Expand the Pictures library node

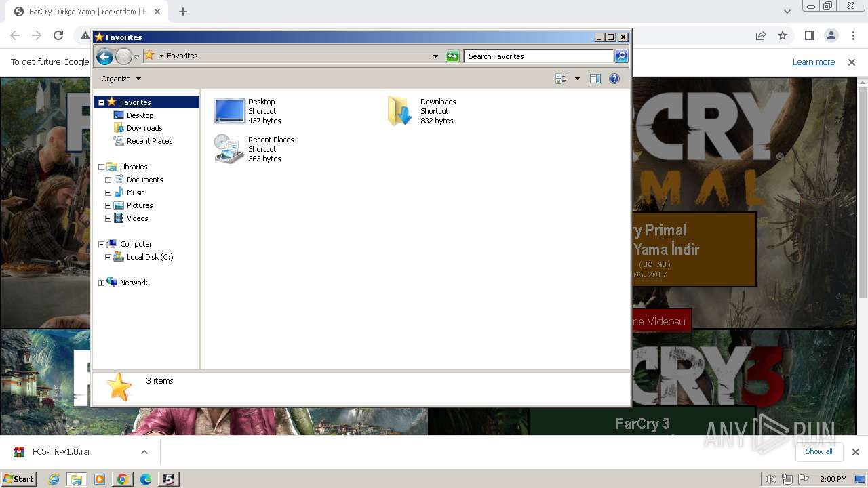(108, 205)
